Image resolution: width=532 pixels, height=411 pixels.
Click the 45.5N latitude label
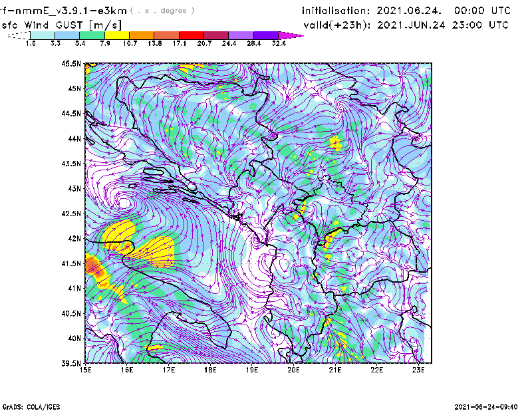[71, 64]
